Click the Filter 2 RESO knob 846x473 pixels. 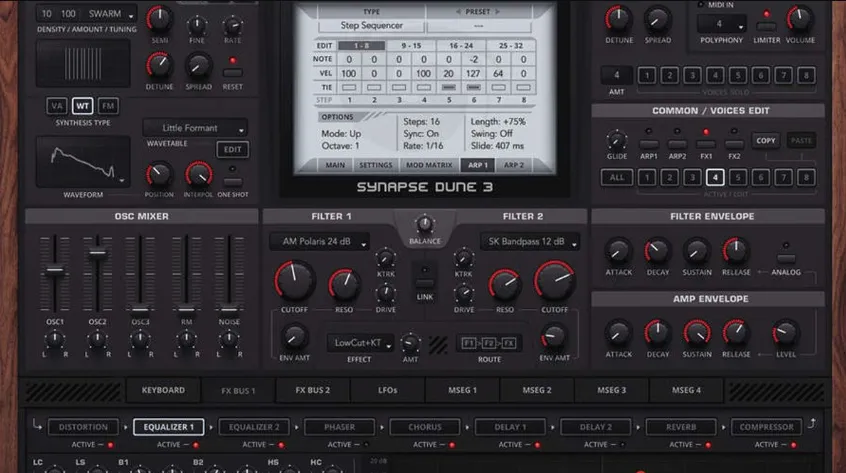[x=504, y=285]
